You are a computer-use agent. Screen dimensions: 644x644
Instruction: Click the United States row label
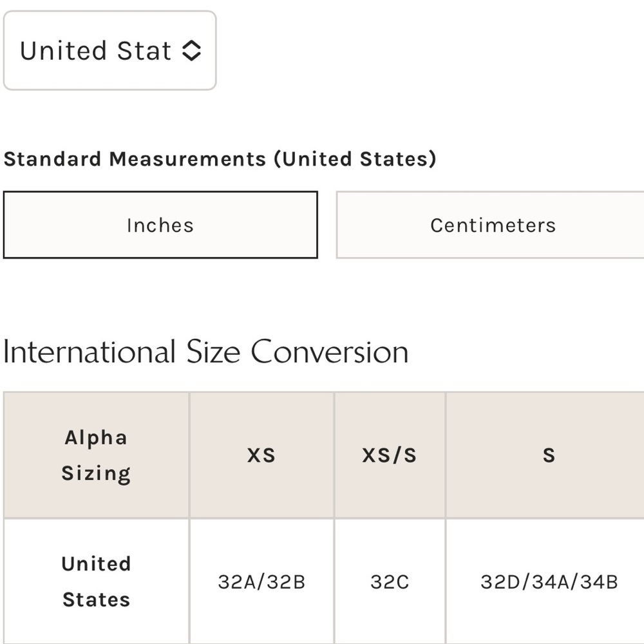96,582
